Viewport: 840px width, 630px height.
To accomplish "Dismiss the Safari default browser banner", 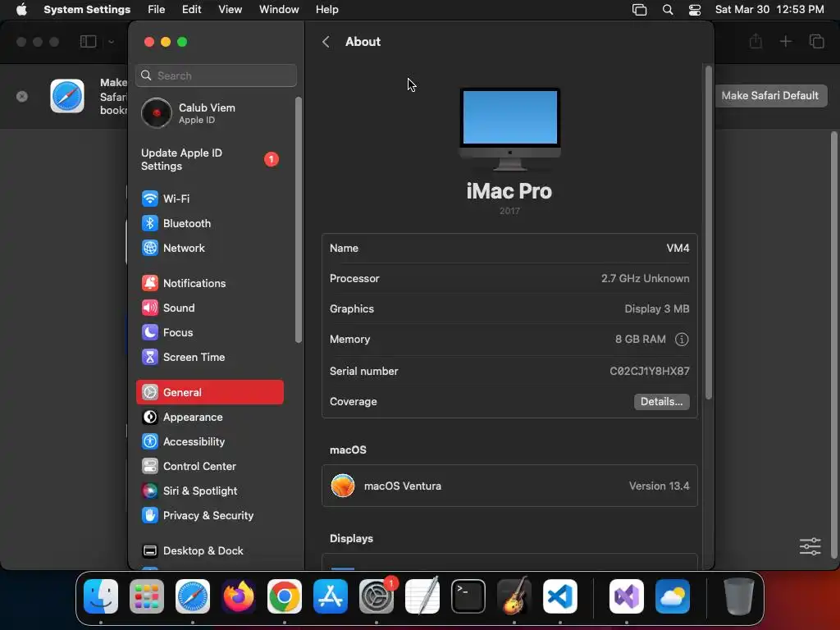I will (x=22, y=97).
